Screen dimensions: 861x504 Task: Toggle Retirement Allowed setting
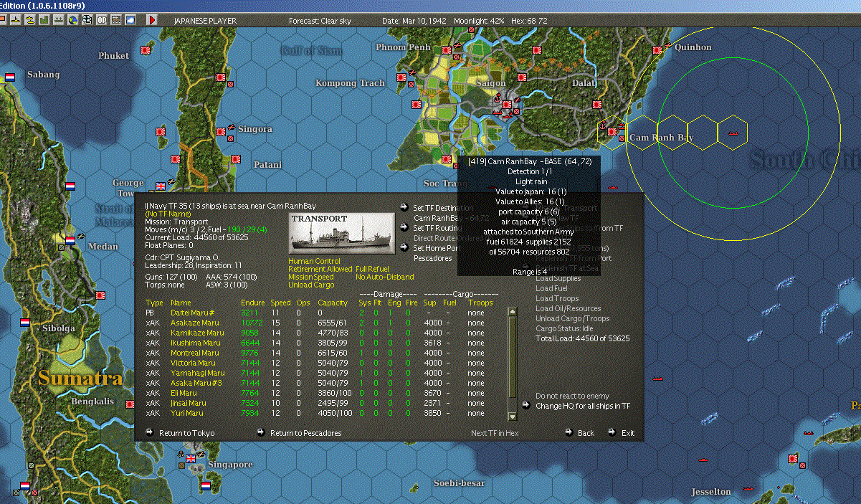click(x=320, y=270)
